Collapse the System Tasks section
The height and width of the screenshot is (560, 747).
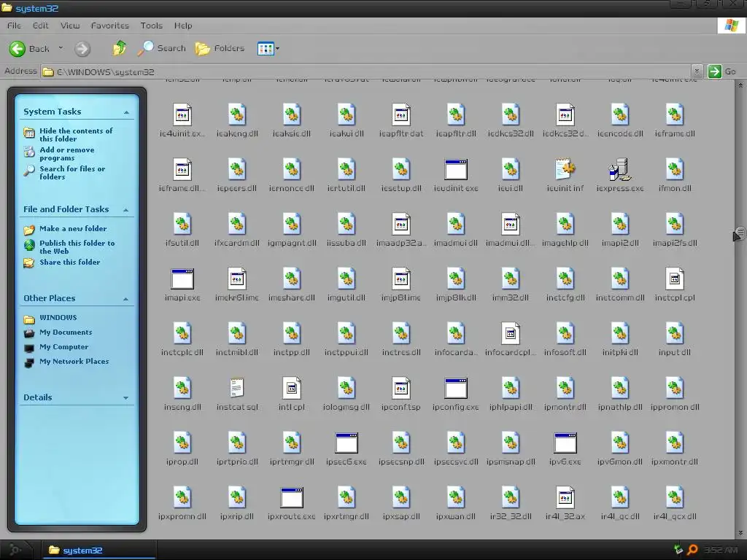(126, 112)
